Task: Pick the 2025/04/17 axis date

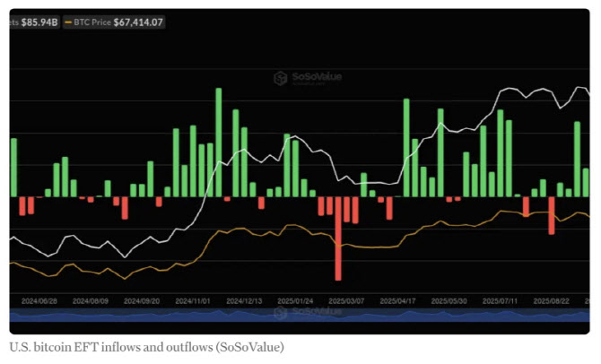Action: (397, 301)
